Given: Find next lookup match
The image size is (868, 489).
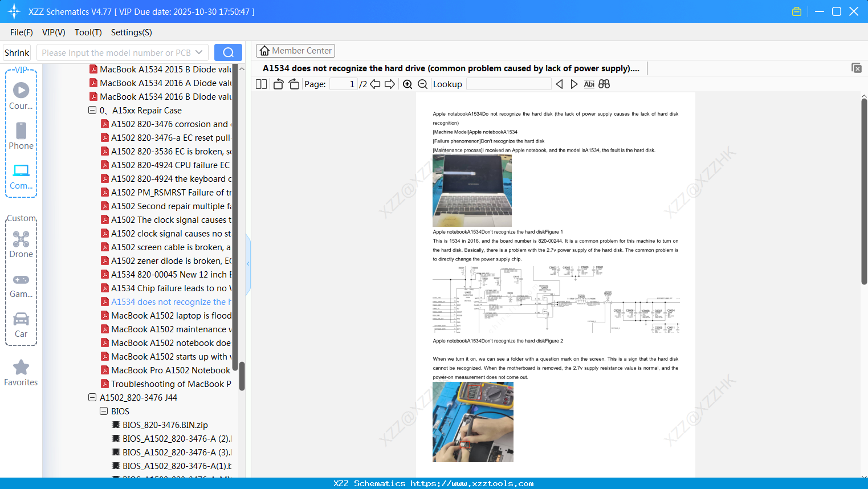Looking at the screenshot, I should [574, 84].
